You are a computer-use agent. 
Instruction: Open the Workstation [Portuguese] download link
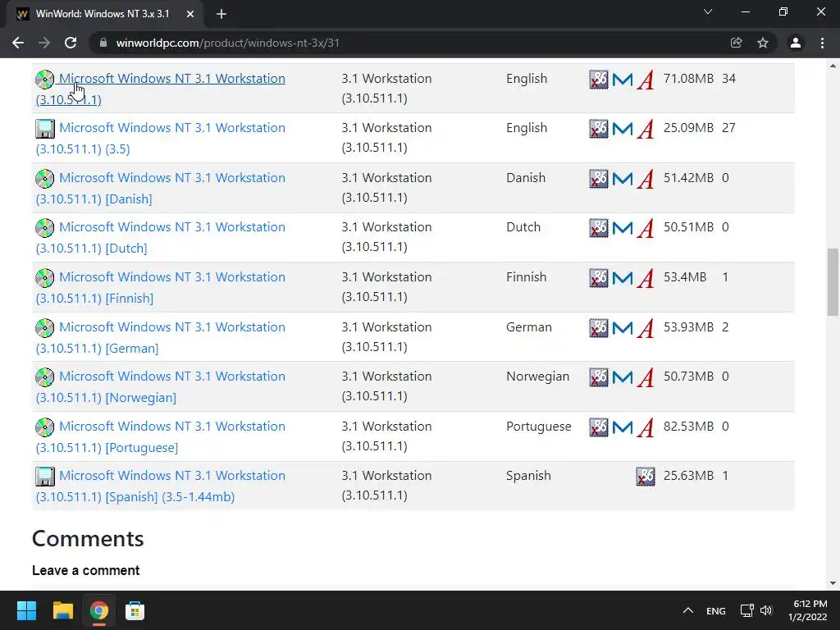[x=160, y=436]
